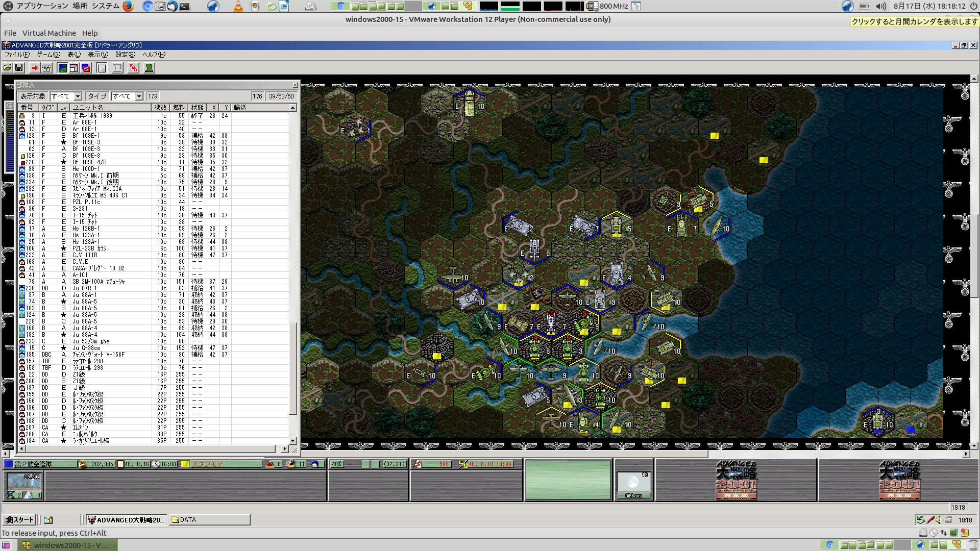Open the 表示(V) menu
This screenshot has width=980, height=551.
[98, 55]
